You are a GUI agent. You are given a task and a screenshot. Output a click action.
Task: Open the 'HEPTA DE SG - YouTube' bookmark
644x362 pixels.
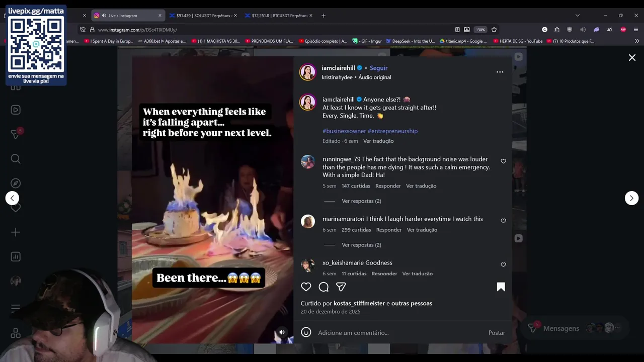coord(518,41)
